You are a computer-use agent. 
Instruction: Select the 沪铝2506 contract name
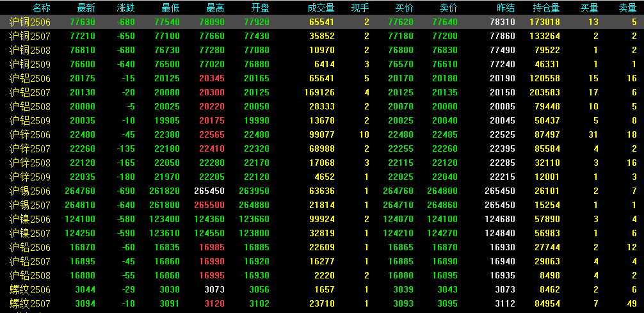pyautogui.click(x=30, y=79)
